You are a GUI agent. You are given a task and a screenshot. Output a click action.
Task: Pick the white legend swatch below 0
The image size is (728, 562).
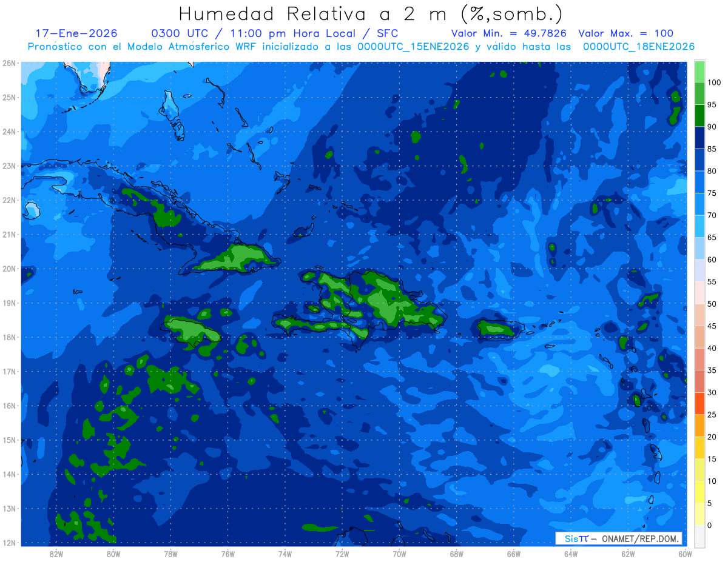click(699, 536)
